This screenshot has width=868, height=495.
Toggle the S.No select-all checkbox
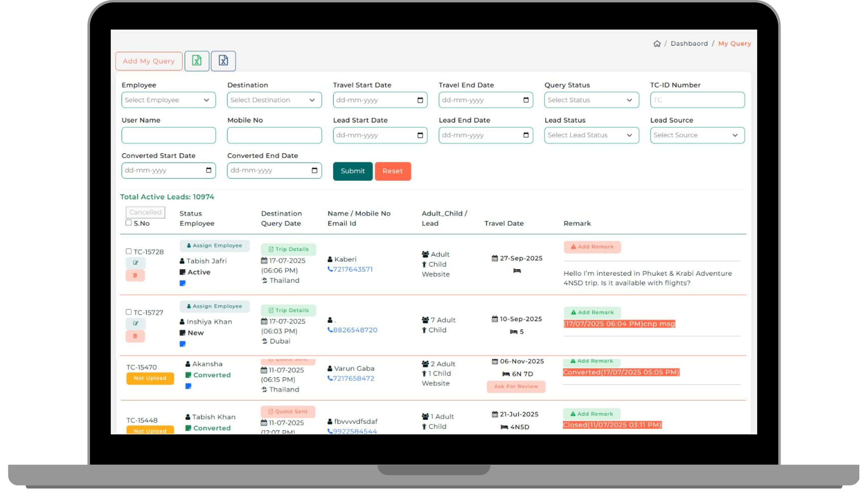pyautogui.click(x=129, y=223)
